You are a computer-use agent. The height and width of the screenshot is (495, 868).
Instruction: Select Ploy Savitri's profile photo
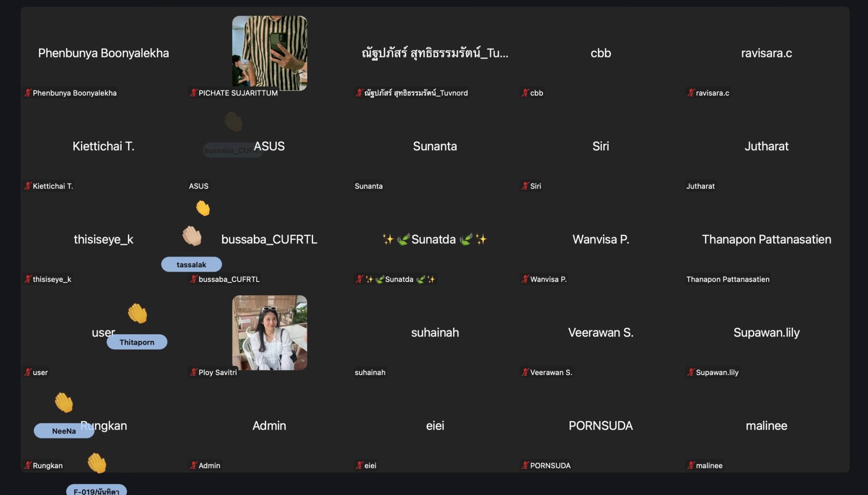point(269,332)
